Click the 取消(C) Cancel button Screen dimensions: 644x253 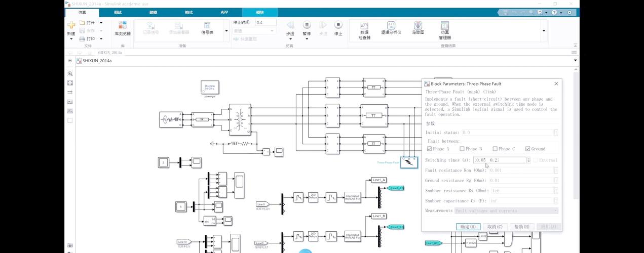click(x=495, y=227)
